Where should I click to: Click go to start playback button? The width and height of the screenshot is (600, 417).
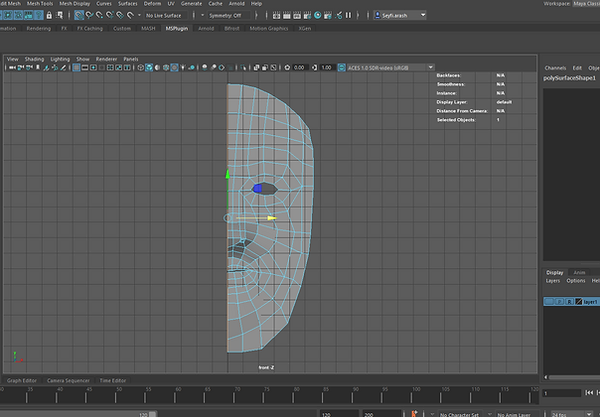[589, 393]
